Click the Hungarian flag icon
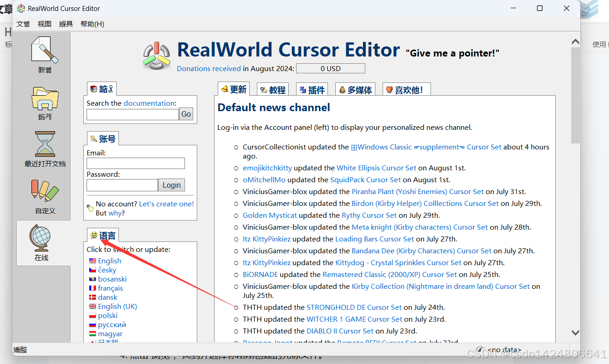 (92, 334)
